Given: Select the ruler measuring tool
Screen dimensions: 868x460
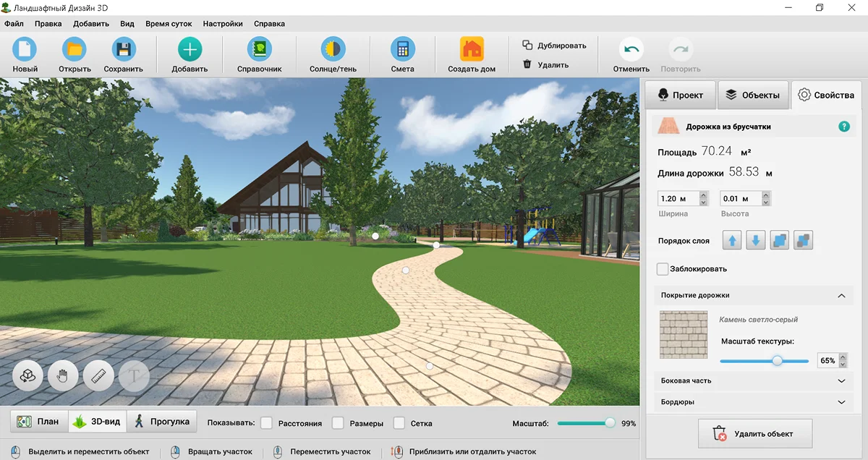Looking at the screenshot, I should point(99,376).
